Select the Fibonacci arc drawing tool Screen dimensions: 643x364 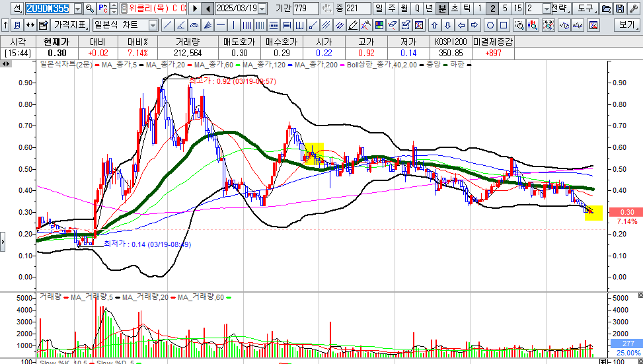point(194,25)
